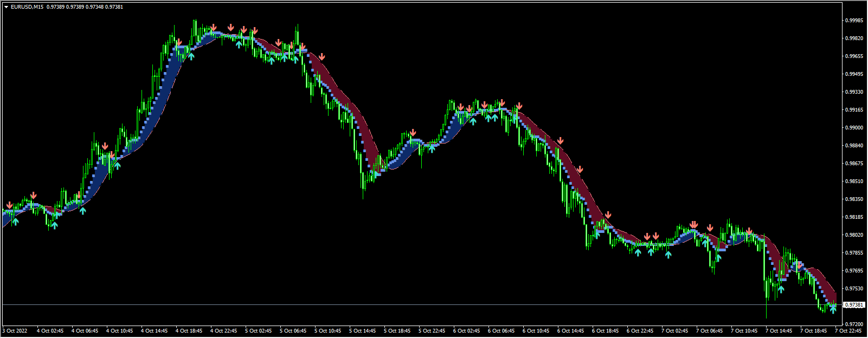Viewport: 868px width, 338px height.
Task: Click the 3 Oct 2022 date label
Action: (15, 330)
